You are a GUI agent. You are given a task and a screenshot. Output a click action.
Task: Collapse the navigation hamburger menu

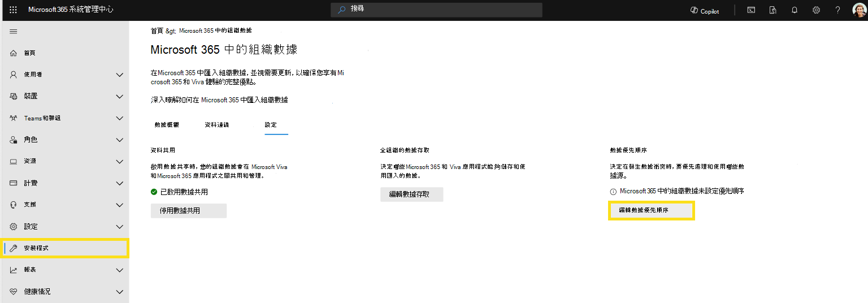(x=14, y=31)
